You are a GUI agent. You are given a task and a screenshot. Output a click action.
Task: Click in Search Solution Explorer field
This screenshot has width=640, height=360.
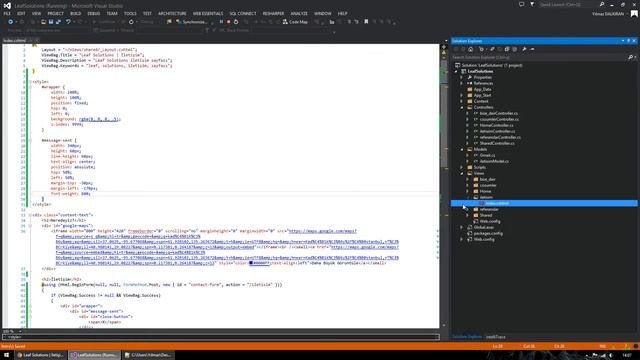tap(539, 57)
